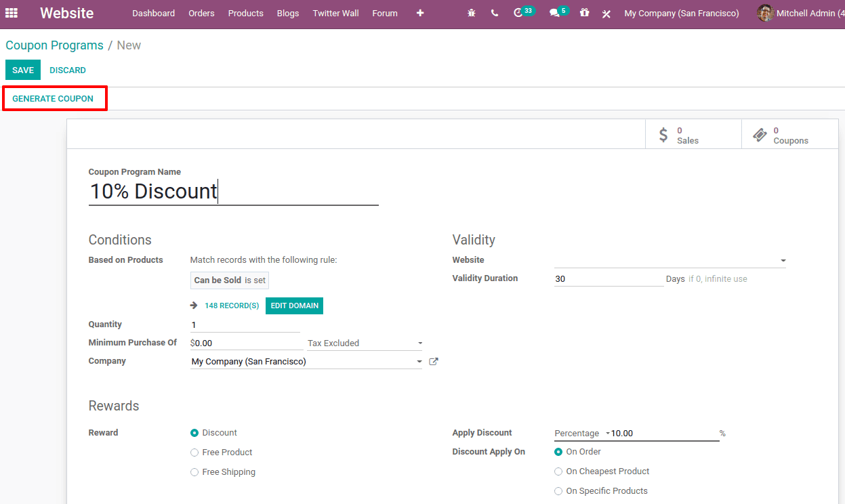
Task: Click the 'New' breadcrumb text
Action: tap(129, 45)
